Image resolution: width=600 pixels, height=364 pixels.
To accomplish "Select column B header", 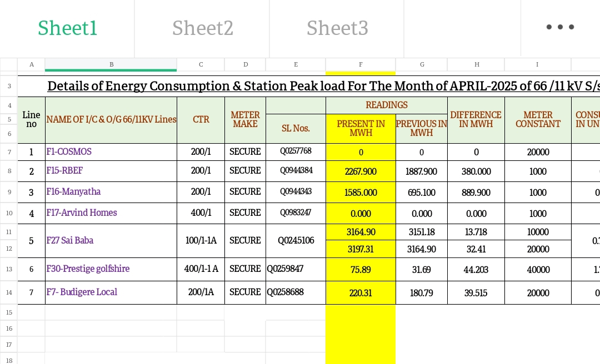I will [x=111, y=64].
